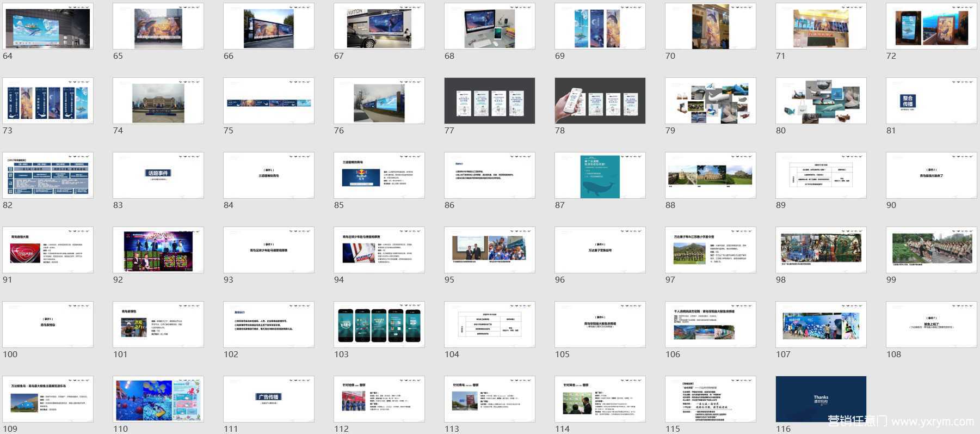
Task: Select slide 73 vertical banners thumbnail
Action: point(48,101)
